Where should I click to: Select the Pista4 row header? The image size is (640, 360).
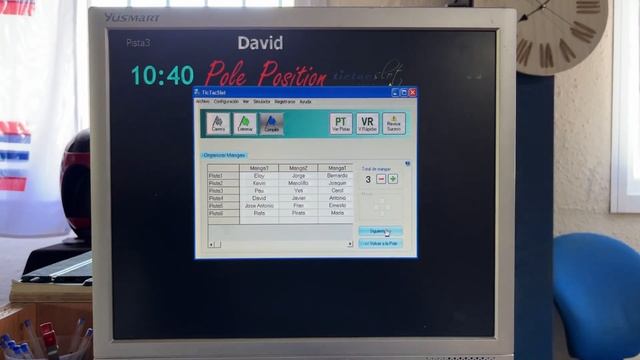pos(223,198)
